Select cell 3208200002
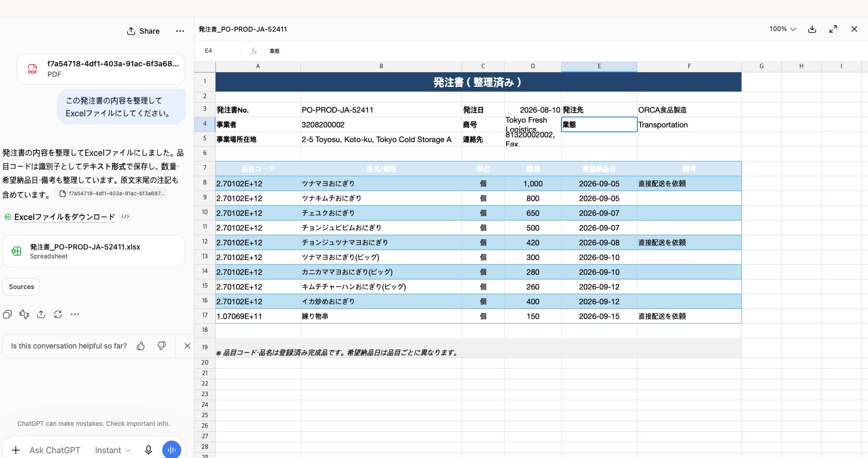The height and width of the screenshot is (458, 868). (x=381, y=125)
